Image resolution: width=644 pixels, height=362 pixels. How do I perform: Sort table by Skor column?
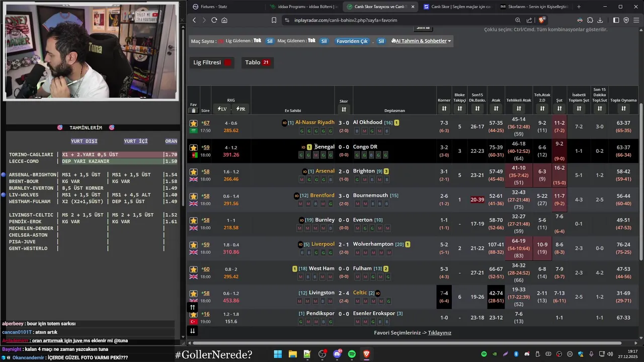(x=344, y=109)
